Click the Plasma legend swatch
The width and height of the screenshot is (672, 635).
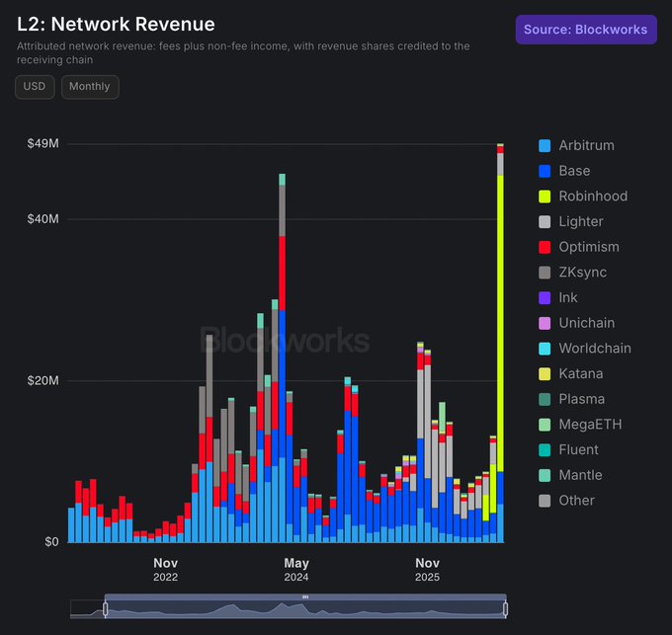pyautogui.click(x=545, y=399)
